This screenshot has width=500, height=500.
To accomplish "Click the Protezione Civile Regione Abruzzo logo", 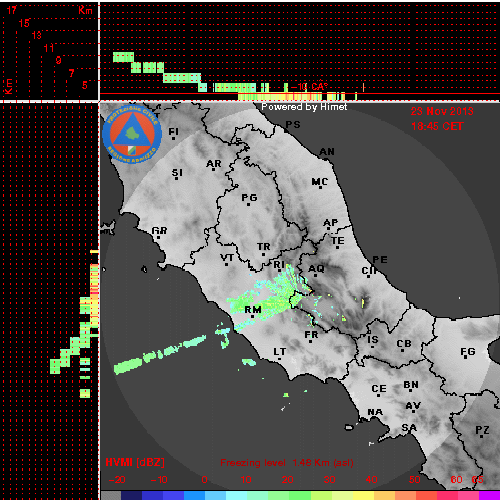I will [x=132, y=135].
